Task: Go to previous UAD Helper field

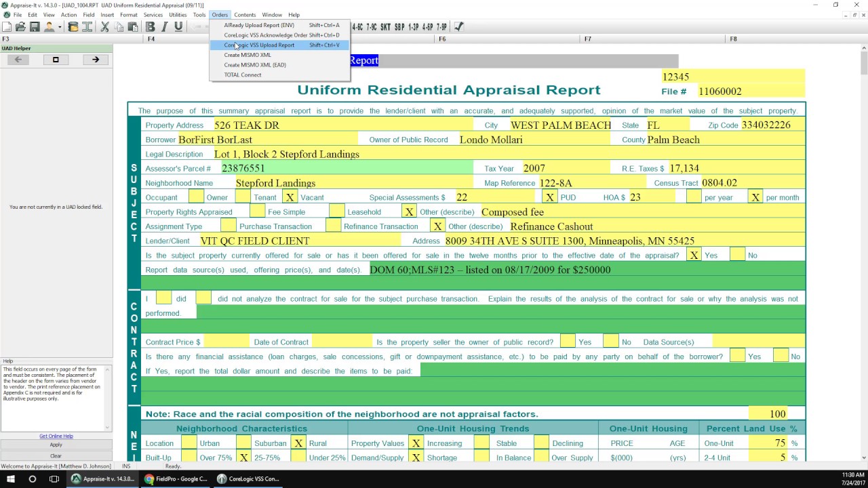Action: click(18, 60)
